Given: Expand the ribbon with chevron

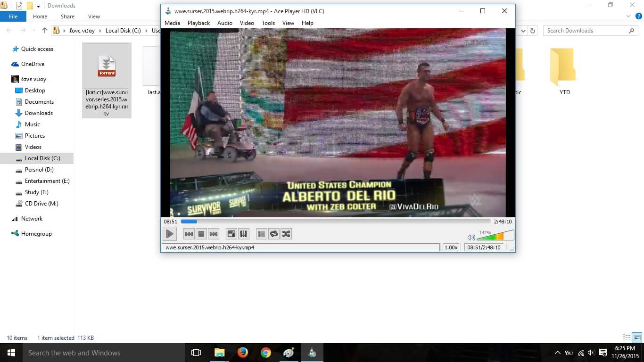Looking at the screenshot, I should coord(628,16).
